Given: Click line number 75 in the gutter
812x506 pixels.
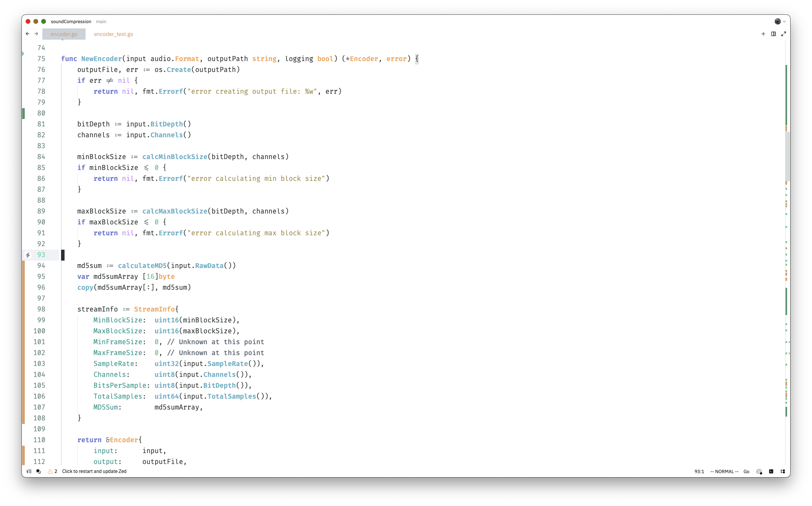Looking at the screenshot, I should tap(41, 59).
